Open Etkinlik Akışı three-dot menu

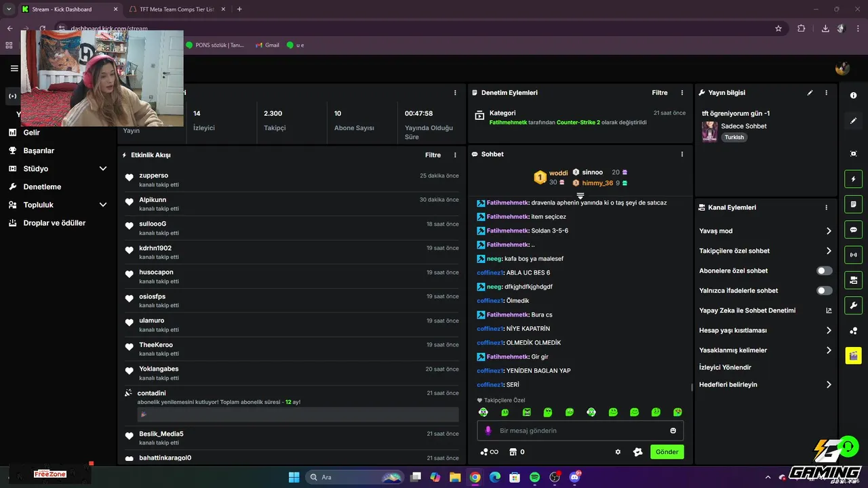[x=455, y=155]
